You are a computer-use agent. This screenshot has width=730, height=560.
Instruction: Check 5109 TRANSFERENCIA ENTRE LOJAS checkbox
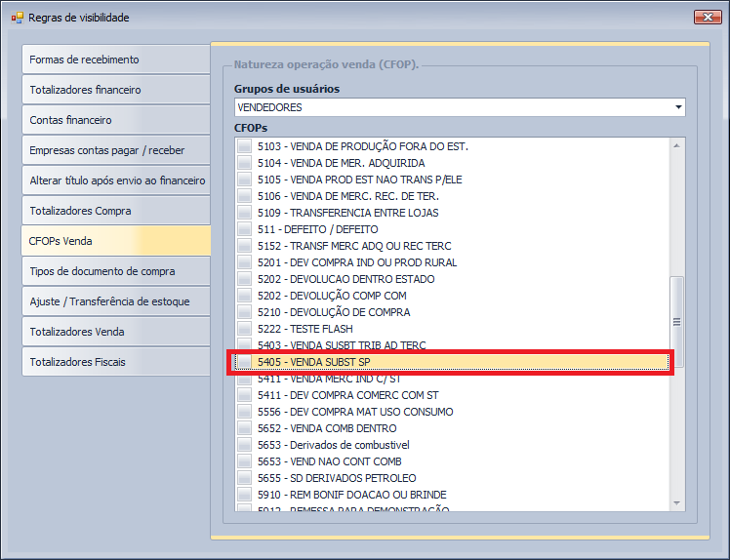(244, 213)
